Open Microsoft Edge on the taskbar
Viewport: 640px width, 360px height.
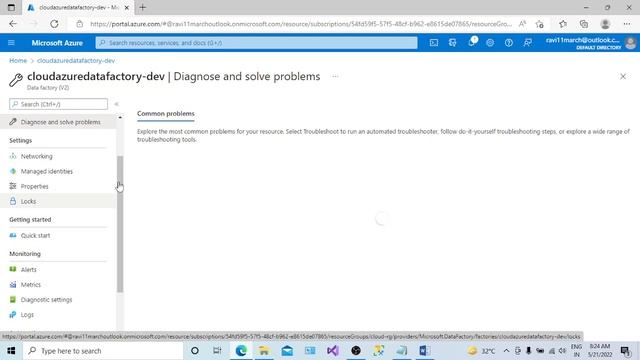tap(241, 351)
